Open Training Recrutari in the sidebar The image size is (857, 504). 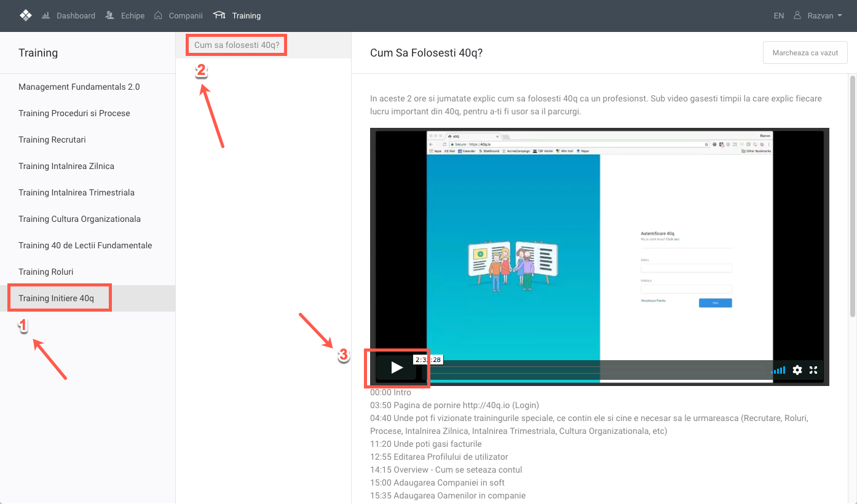point(52,140)
